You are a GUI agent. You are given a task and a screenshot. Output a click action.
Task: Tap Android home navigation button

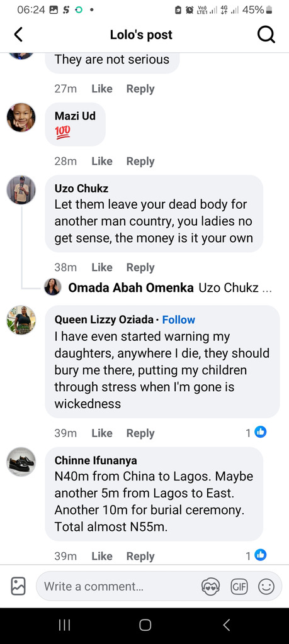pos(145,625)
